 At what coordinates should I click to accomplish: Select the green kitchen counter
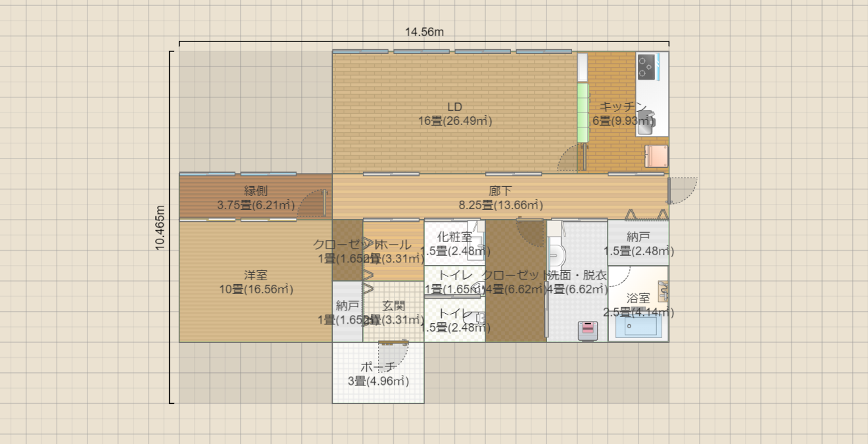[582, 112]
